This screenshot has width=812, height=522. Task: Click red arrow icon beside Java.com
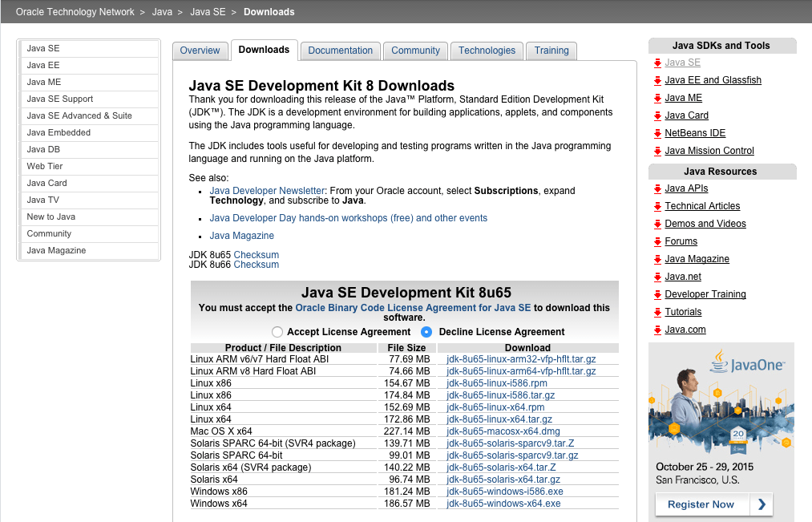point(657,330)
